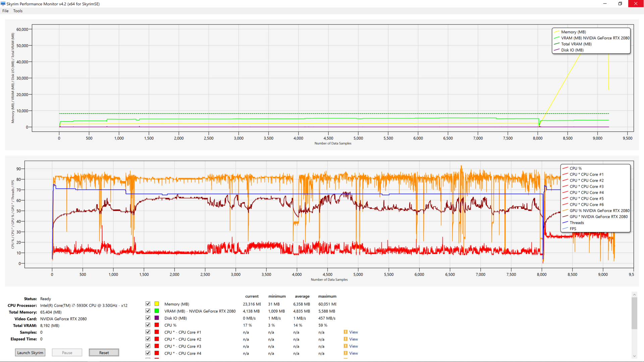
Task: Click the CPU Core #4 red swatch
Action: click(x=157, y=353)
